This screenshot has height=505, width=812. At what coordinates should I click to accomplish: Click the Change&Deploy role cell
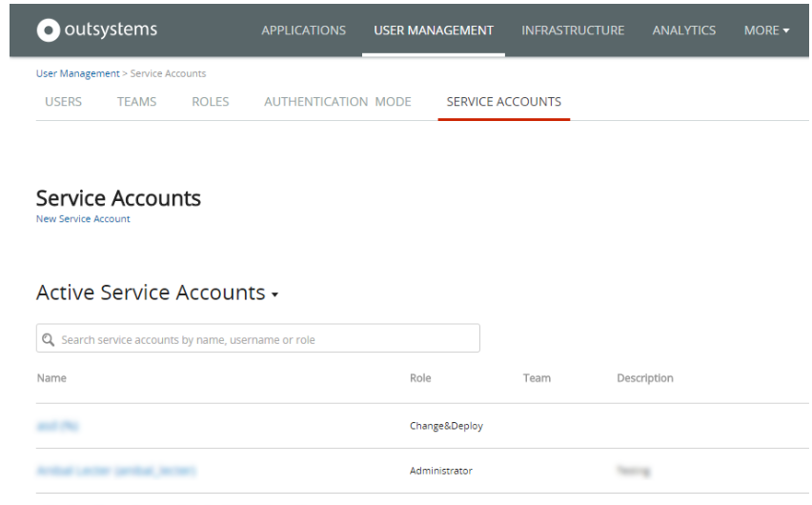pos(446,426)
